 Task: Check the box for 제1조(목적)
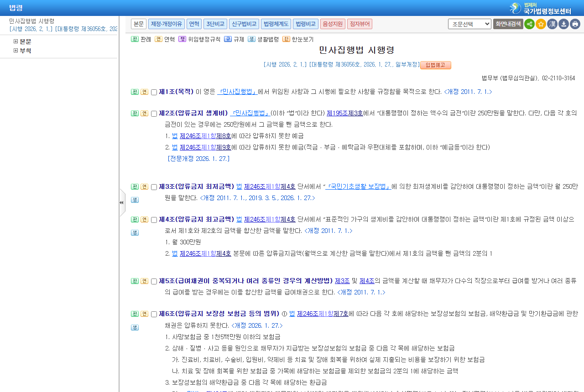[154, 92]
